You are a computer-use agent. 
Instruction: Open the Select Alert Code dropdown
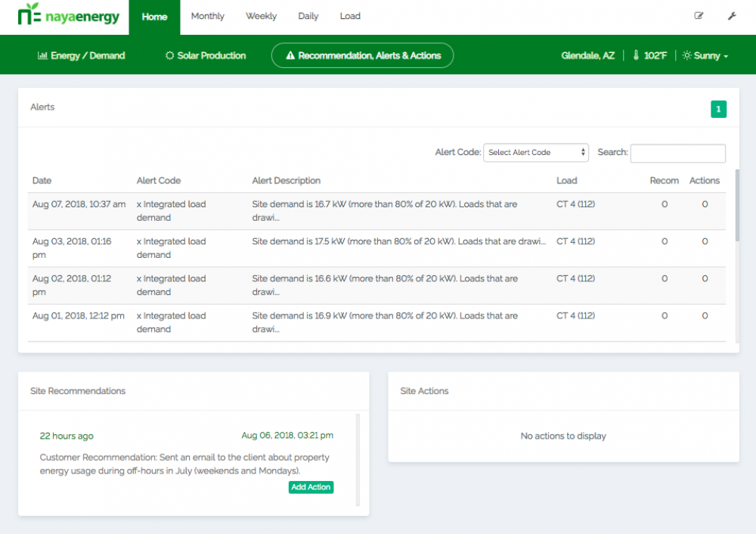pyautogui.click(x=536, y=153)
